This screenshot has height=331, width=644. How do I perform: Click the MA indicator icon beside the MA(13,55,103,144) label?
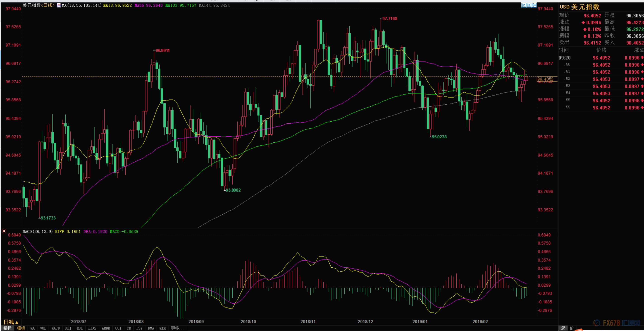point(59,5)
